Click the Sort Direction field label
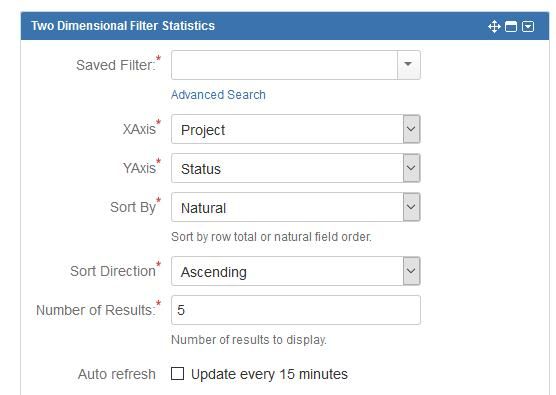This screenshot has height=395, width=556. [113, 271]
